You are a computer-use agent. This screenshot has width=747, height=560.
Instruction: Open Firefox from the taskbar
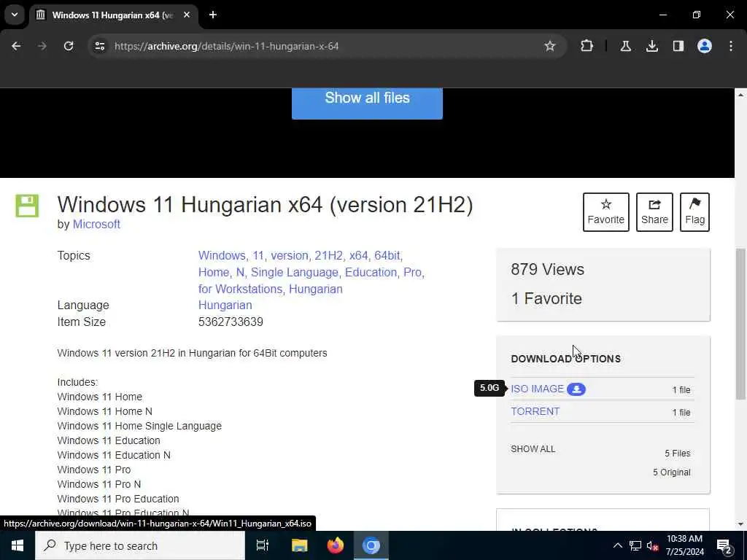[x=336, y=545]
